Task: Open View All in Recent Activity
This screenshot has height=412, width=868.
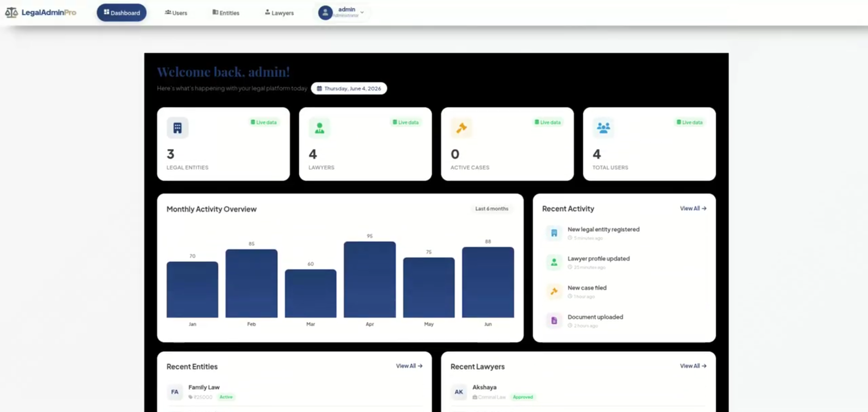Action: click(693, 209)
